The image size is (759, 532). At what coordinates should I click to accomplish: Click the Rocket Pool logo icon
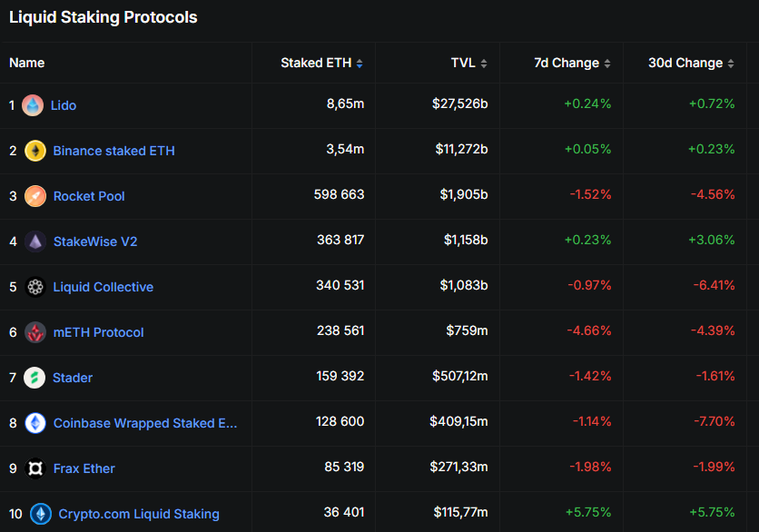[35, 196]
